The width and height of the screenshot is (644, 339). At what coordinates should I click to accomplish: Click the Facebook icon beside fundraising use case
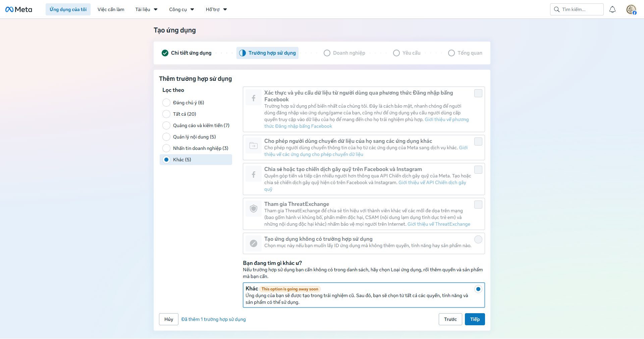[254, 174]
